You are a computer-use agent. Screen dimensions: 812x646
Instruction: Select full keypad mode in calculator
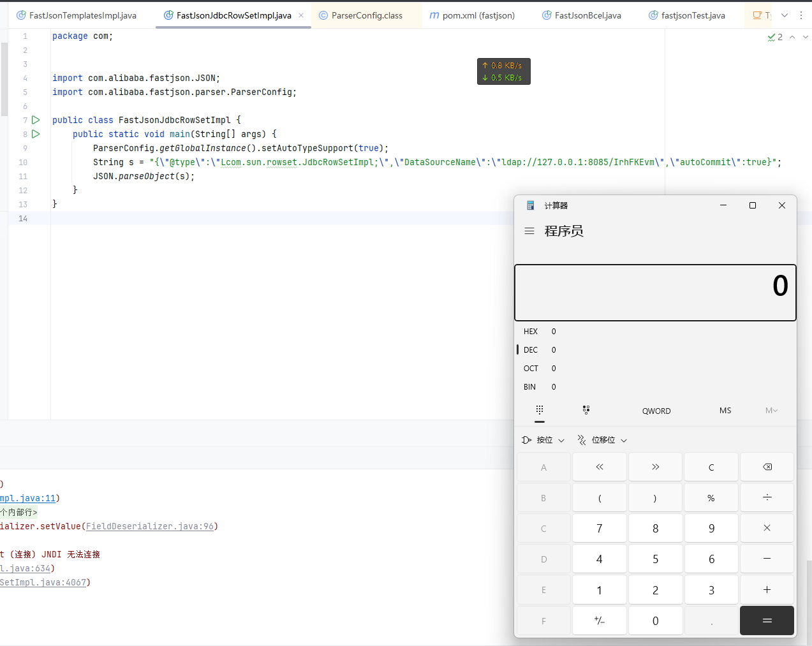[x=540, y=410]
